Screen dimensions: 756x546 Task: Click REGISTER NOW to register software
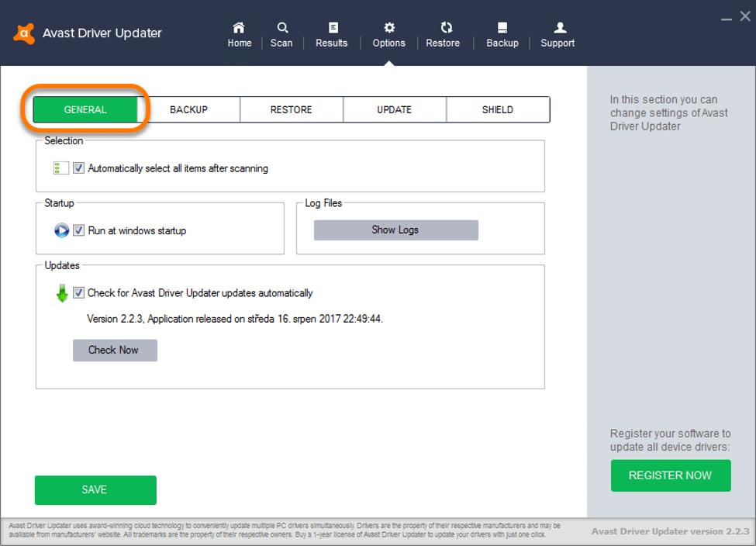[670, 475]
